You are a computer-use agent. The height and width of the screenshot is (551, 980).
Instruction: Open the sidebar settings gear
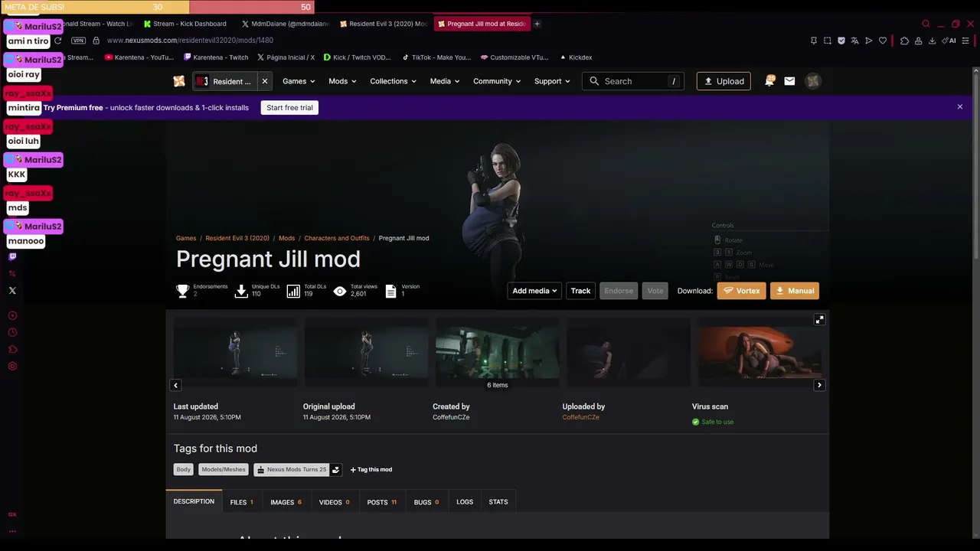coord(12,367)
